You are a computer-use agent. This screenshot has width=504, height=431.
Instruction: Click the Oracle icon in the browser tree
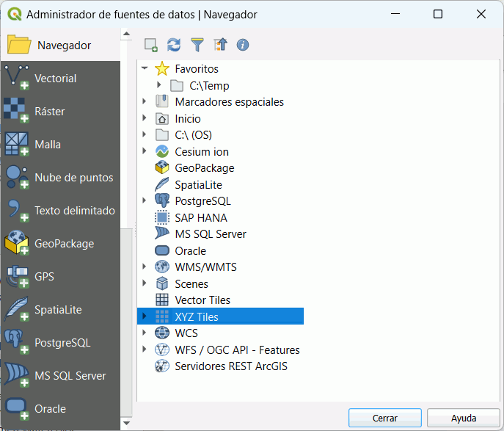(162, 250)
